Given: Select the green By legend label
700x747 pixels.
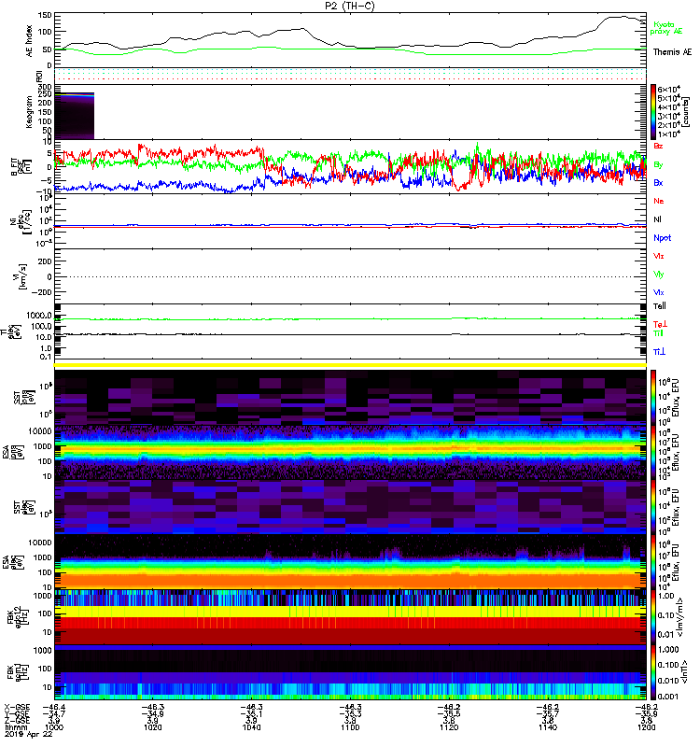Looking at the screenshot, I should [x=658, y=164].
